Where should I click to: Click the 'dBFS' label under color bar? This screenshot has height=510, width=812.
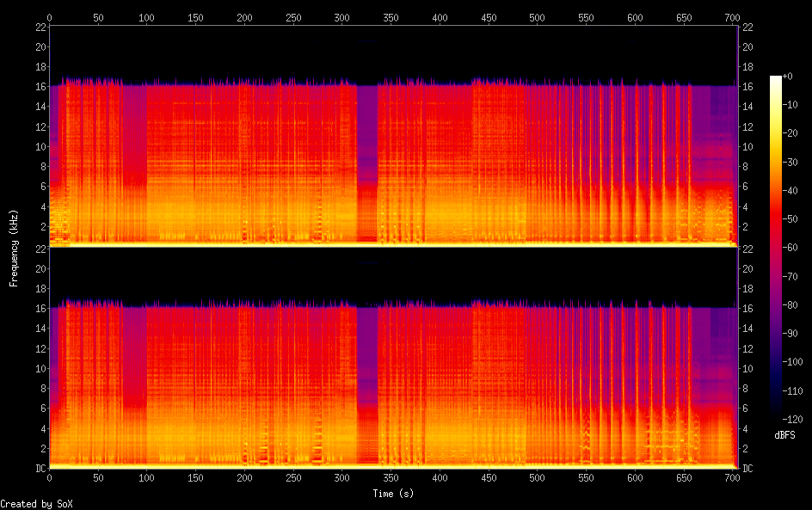(784, 435)
